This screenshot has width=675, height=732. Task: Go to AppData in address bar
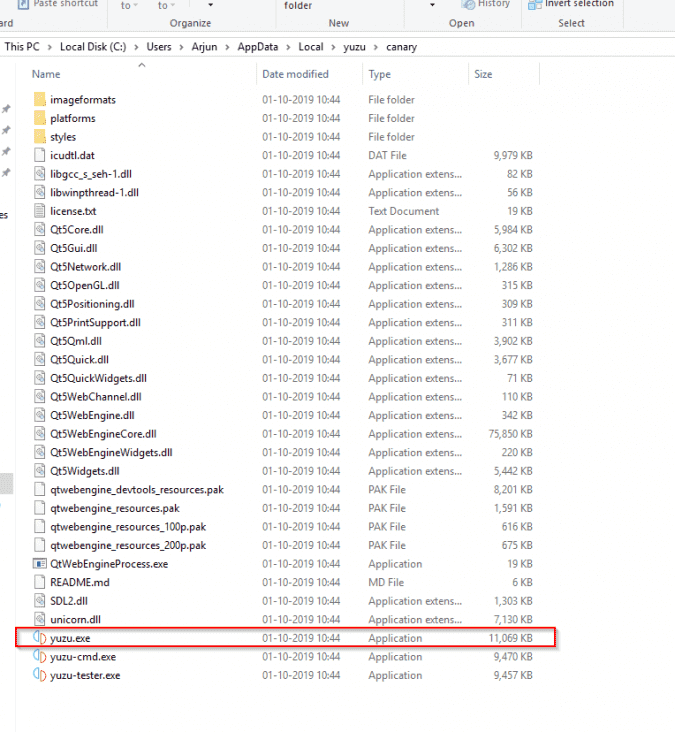258,47
